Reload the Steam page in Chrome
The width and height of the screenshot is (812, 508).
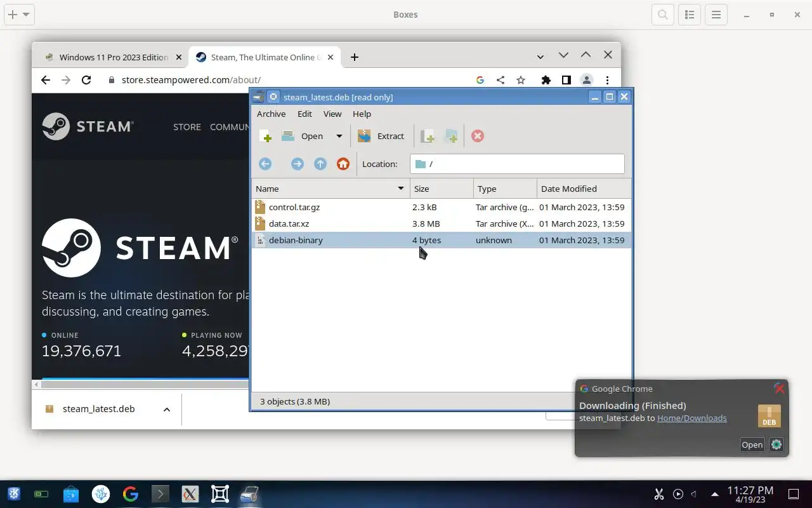[86, 80]
